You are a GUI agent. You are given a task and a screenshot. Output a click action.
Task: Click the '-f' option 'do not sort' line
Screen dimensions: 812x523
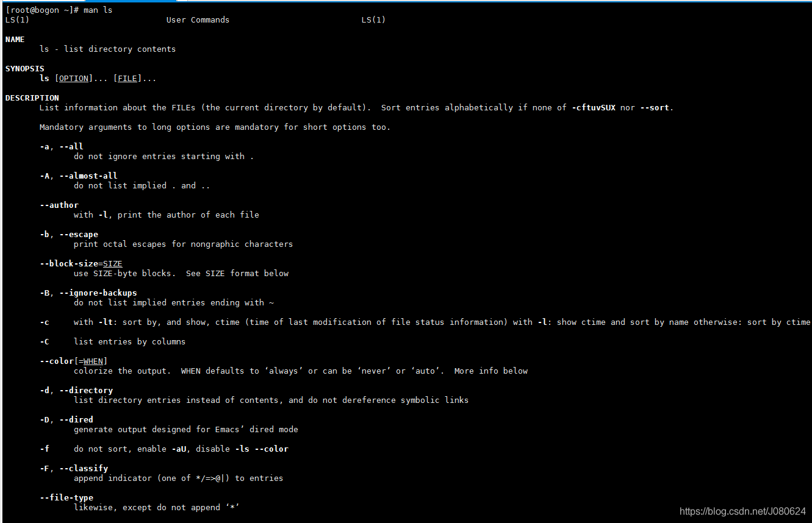(164, 449)
